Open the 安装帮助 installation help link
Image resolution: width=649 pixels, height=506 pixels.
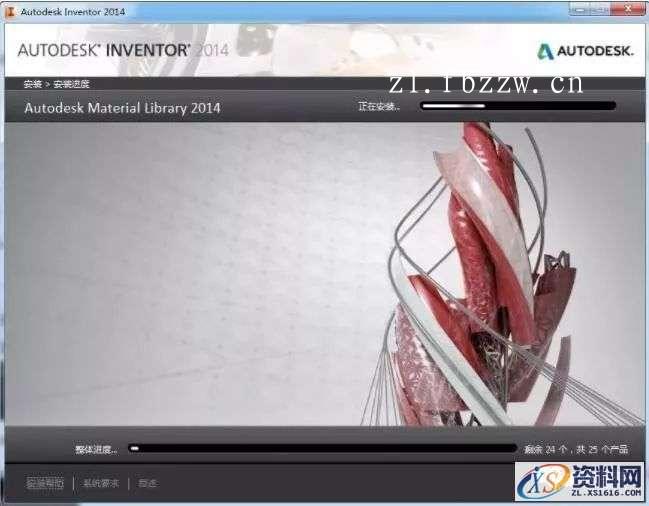pos(45,483)
